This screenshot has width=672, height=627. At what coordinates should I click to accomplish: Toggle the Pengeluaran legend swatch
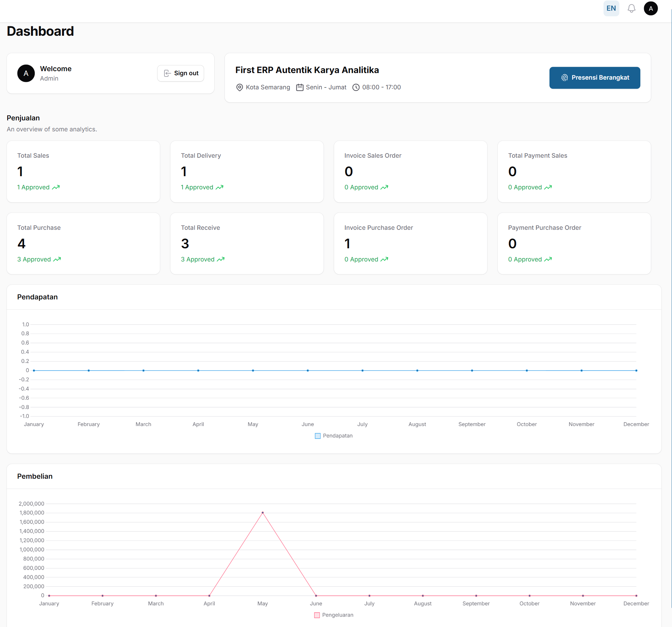317,615
